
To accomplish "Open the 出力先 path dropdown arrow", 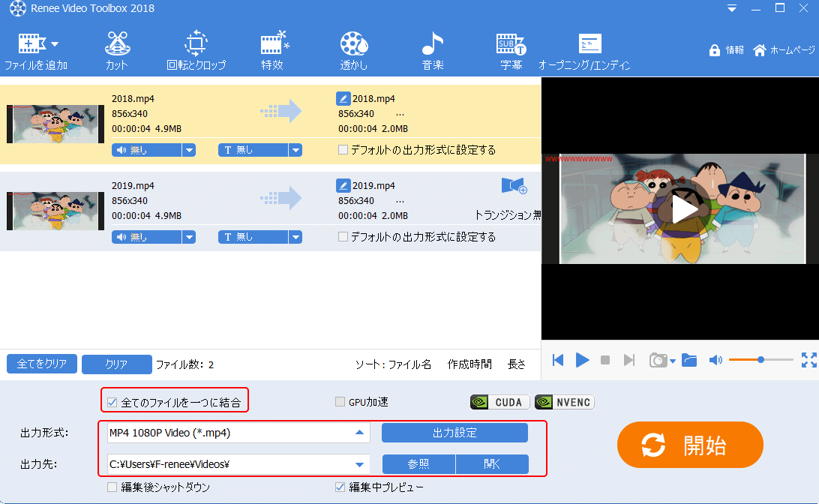I will (x=359, y=464).
